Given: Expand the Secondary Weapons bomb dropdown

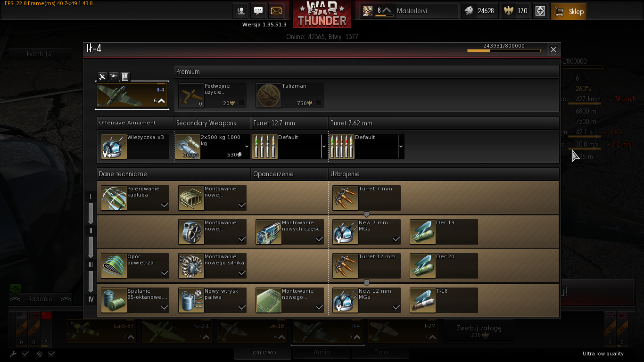Looking at the screenshot, I should point(247,147).
